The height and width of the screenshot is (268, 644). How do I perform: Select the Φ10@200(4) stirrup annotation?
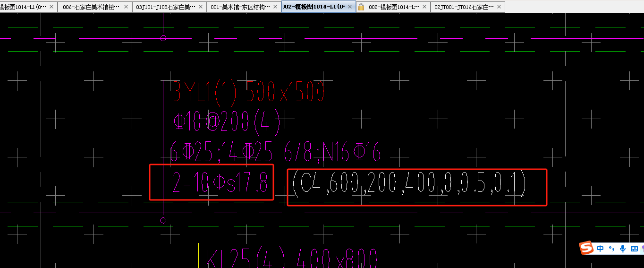click(x=227, y=121)
